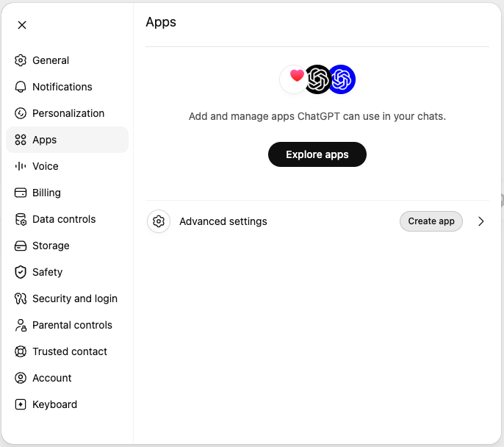The width and height of the screenshot is (504, 447).
Task: Click the Storage drive icon
Action: (x=21, y=246)
